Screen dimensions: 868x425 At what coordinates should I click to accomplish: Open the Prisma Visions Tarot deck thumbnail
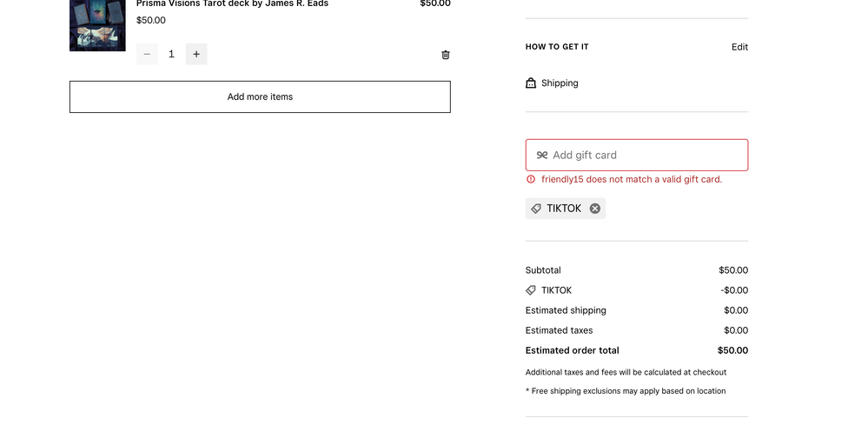coord(97,25)
